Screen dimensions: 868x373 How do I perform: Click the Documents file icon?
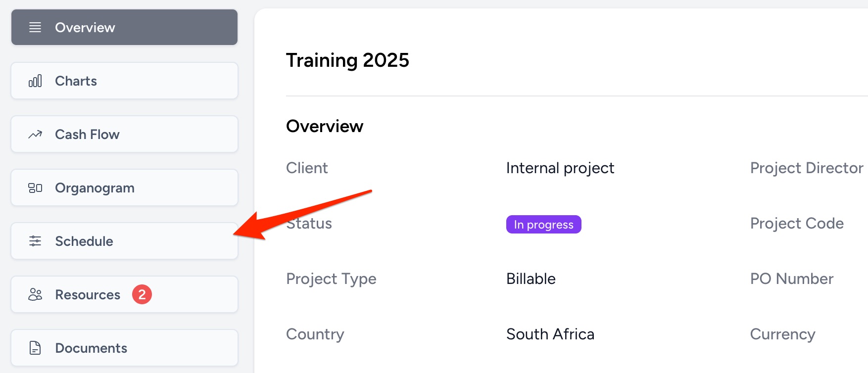pos(35,348)
